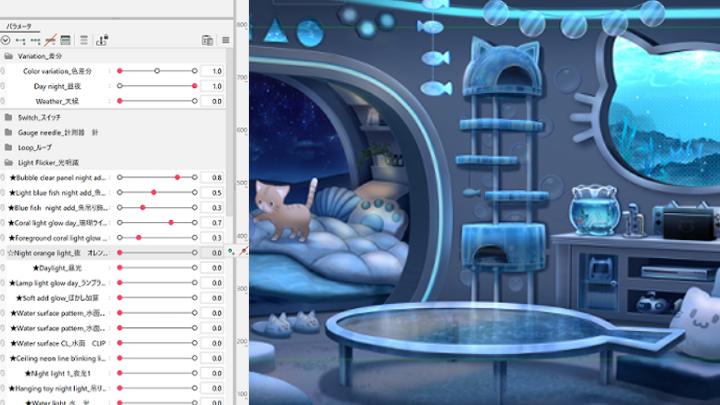Open the parameter panel hamburger menu
The image size is (720, 405).
(225, 40)
